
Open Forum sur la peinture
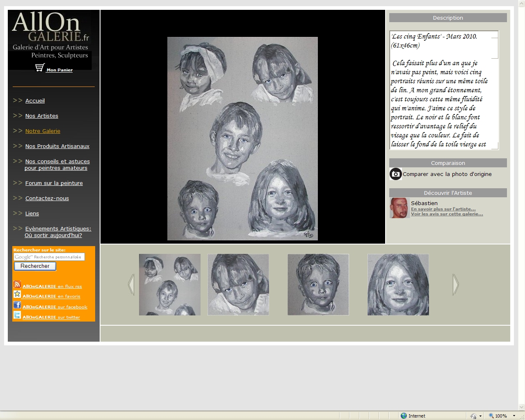coord(54,183)
